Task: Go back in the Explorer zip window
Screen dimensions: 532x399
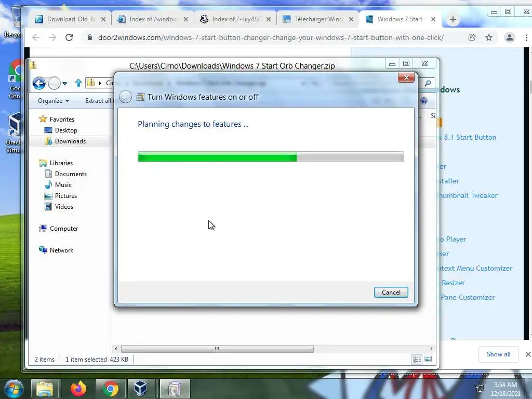Action: pyautogui.click(x=39, y=83)
